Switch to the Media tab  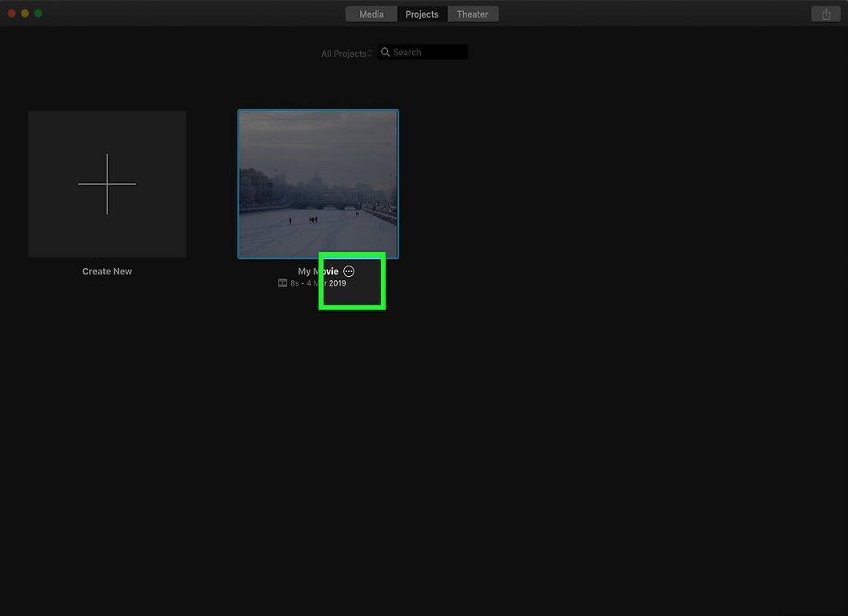click(x=371, y=14)
